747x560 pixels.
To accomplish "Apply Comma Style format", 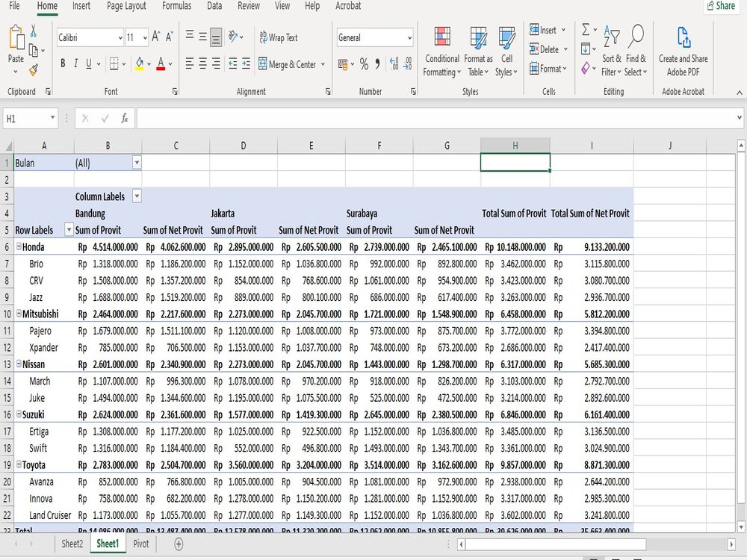I will pyautogui.click(x=377, y=63).
